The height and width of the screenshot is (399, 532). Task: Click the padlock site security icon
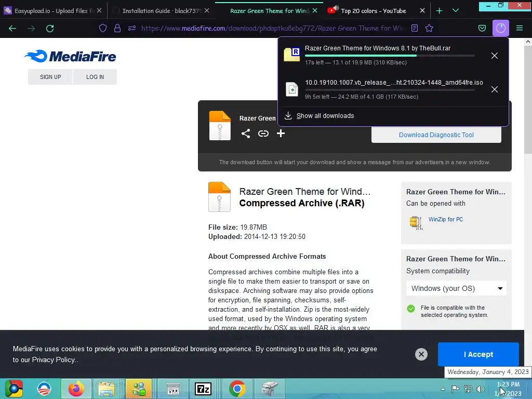[x=117, y=28]
